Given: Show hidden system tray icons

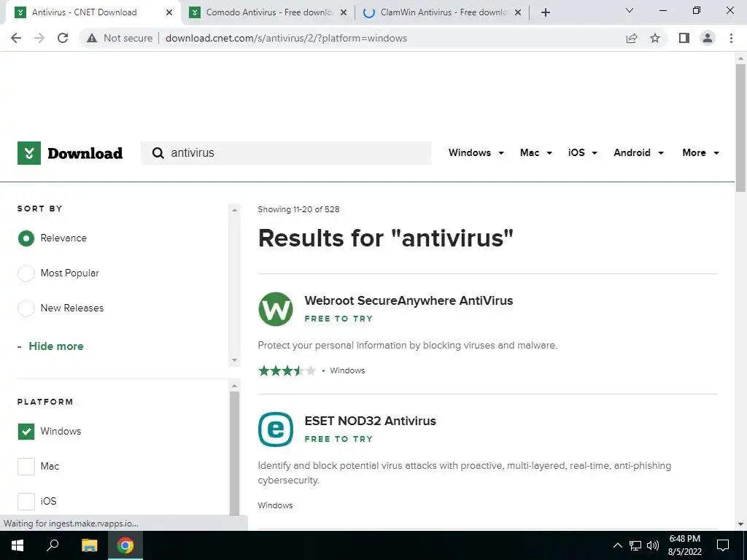Looking at the screenshot, I should click(617, 545).
